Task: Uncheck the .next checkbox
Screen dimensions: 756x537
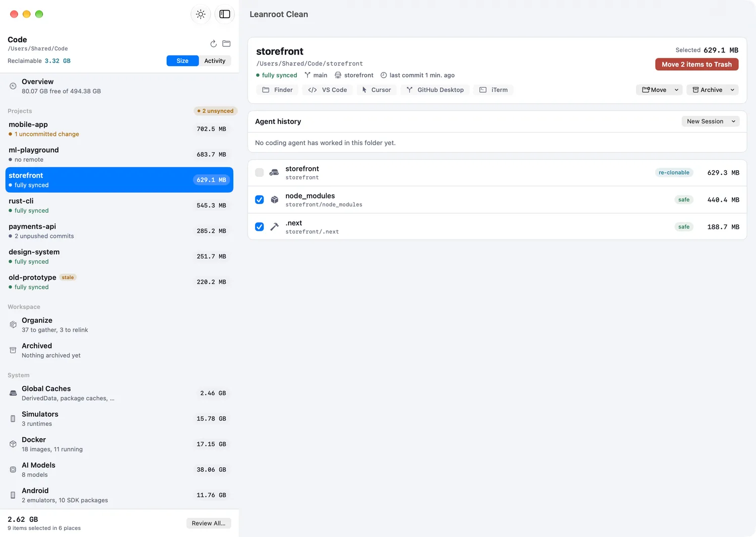Action: pyautogui.click(x=260, y=227)
